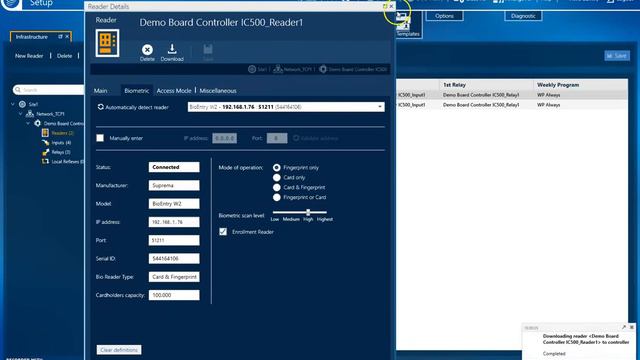Screen dimensions: 640x360
Task: Click the manual Port field
Action: [277, 138]
